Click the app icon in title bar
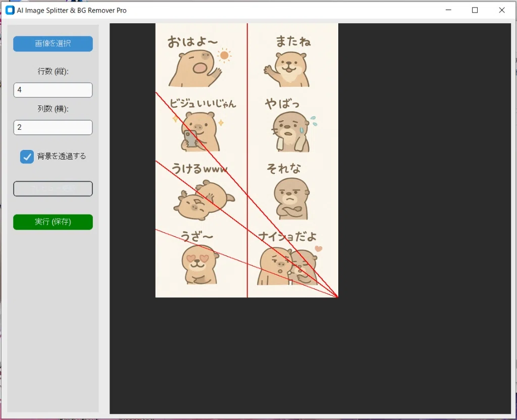 pyautogui.click(x=10, y=10)
